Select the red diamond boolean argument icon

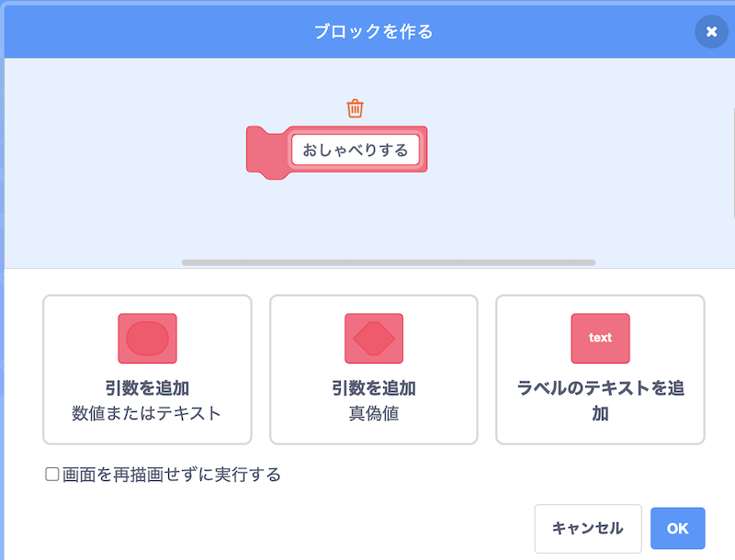[x=373, y=338]
